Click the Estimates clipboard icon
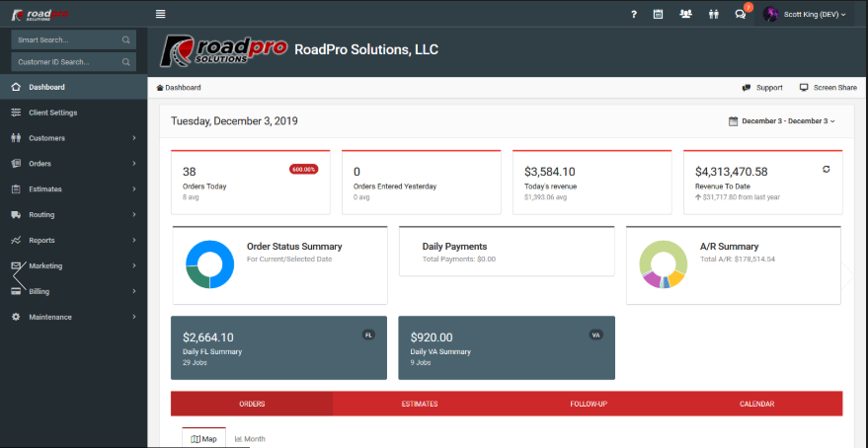This screenshot has width=868, height=448. click(x=16, y=189)
